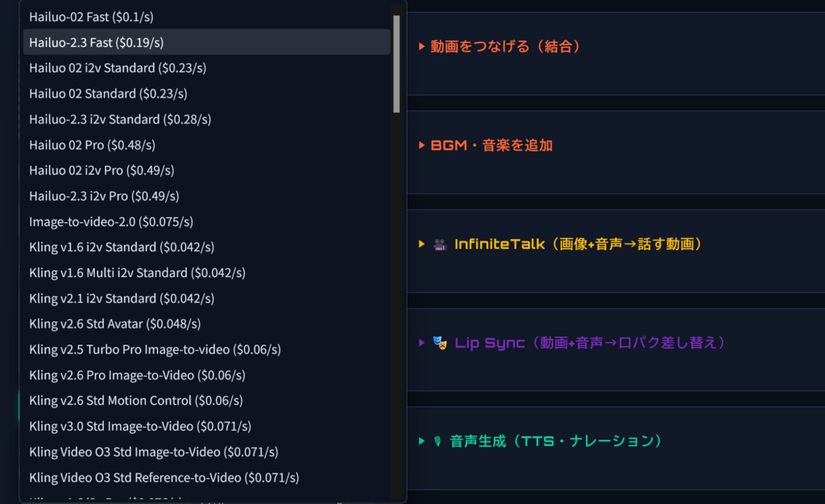The image size is (825, 504).
Task: Pick Kling v2.6 Std Avatar option
Action: pyautogui.click(x=115, y=324)
